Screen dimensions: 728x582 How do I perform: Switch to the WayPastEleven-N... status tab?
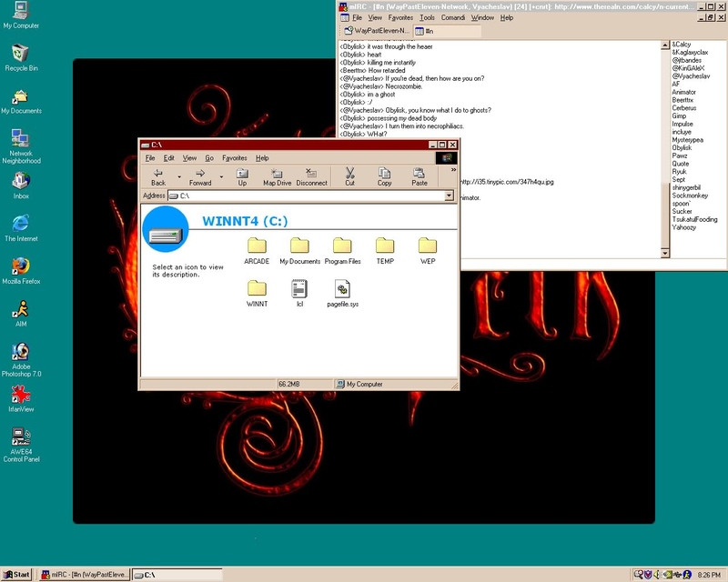[377, 31]
